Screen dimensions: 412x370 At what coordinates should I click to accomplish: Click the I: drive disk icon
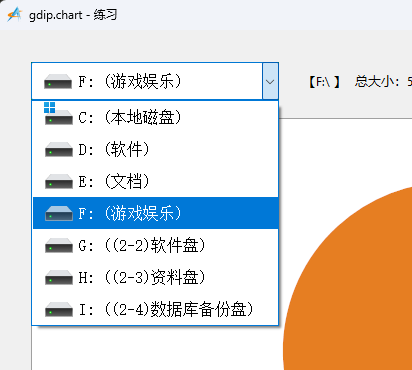(59, 309)
